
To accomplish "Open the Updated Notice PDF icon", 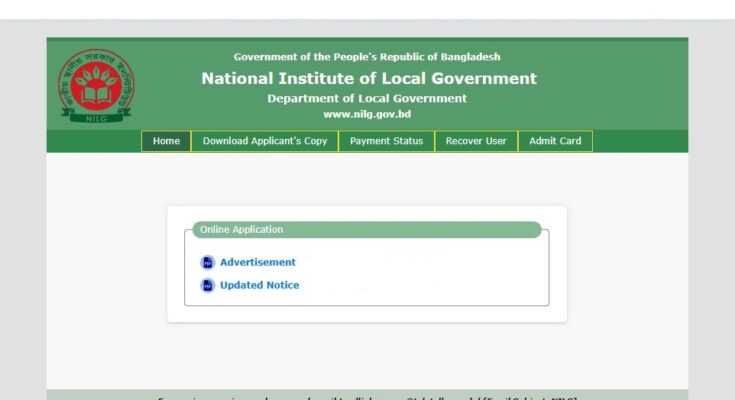I will (207, 285).
